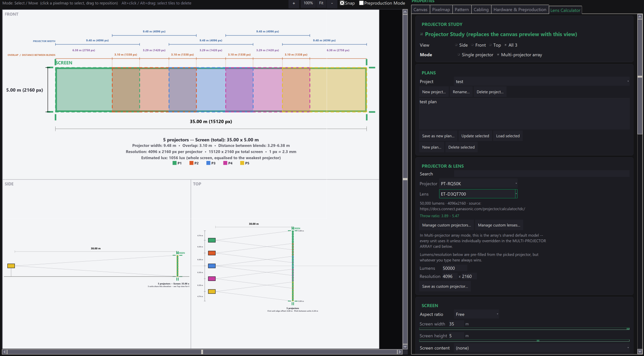Open the Projector PT-RQ50K dropdown
This screenshot has width=644, height=356.
click(478, 184)
